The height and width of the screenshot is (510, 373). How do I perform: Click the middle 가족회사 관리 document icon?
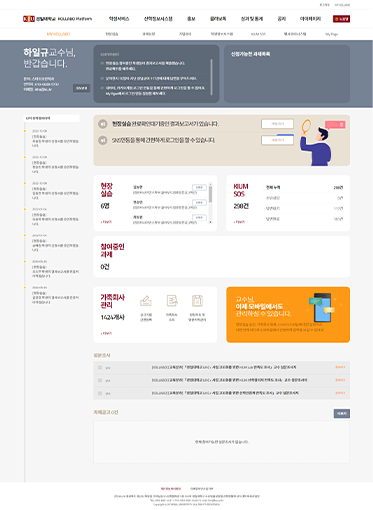172,301
